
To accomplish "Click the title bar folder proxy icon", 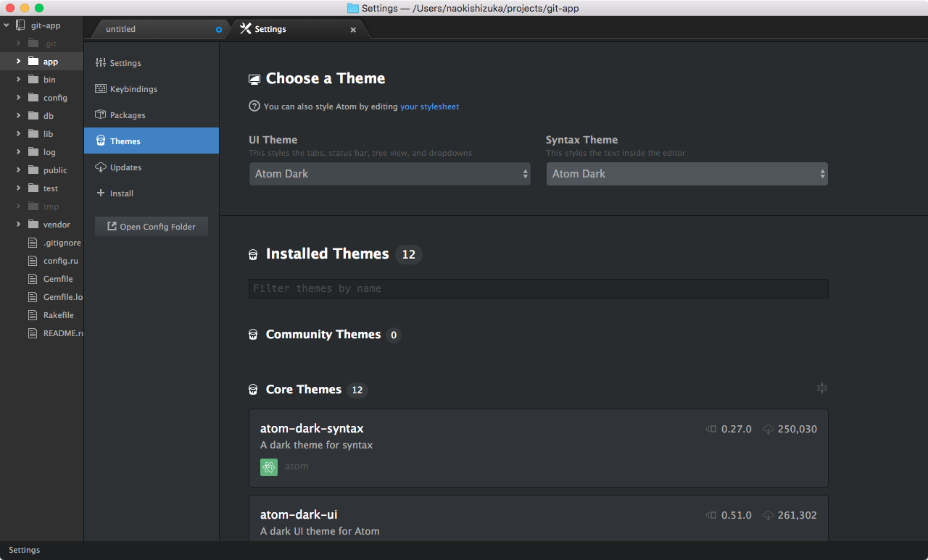I will pos(353,8).
